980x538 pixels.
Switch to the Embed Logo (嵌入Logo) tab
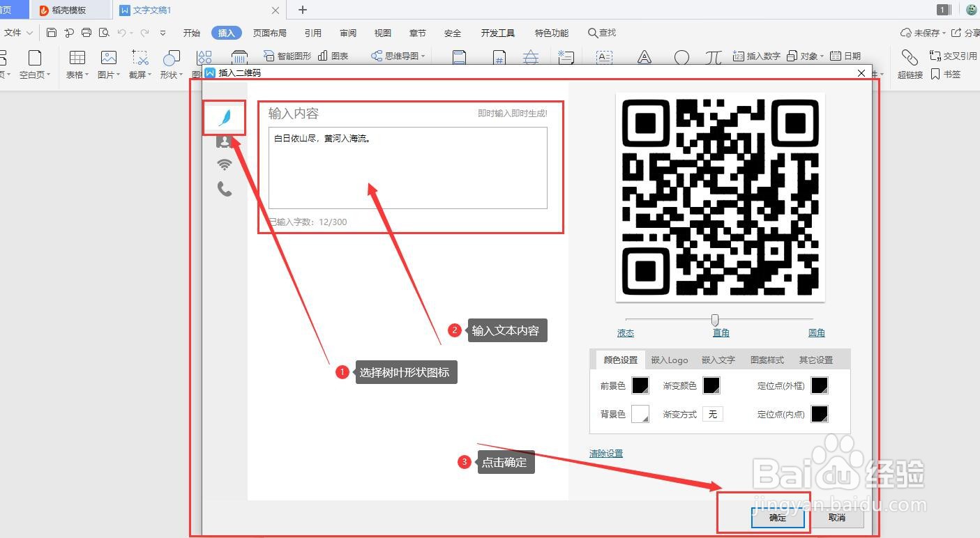[x=670, y=360]
